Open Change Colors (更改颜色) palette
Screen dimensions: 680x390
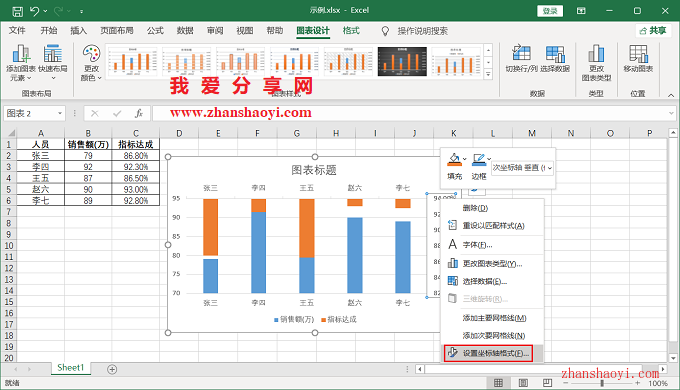91,63
